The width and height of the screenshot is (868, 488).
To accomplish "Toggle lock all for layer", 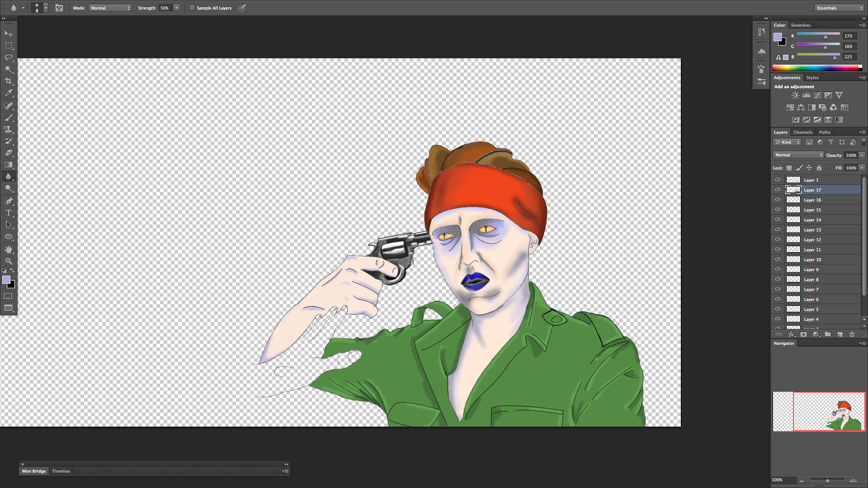I will point(819,168).
